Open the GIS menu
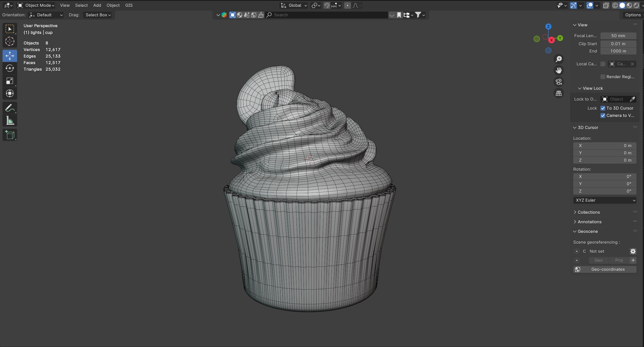The image size is (644, 347). point(129,5)
